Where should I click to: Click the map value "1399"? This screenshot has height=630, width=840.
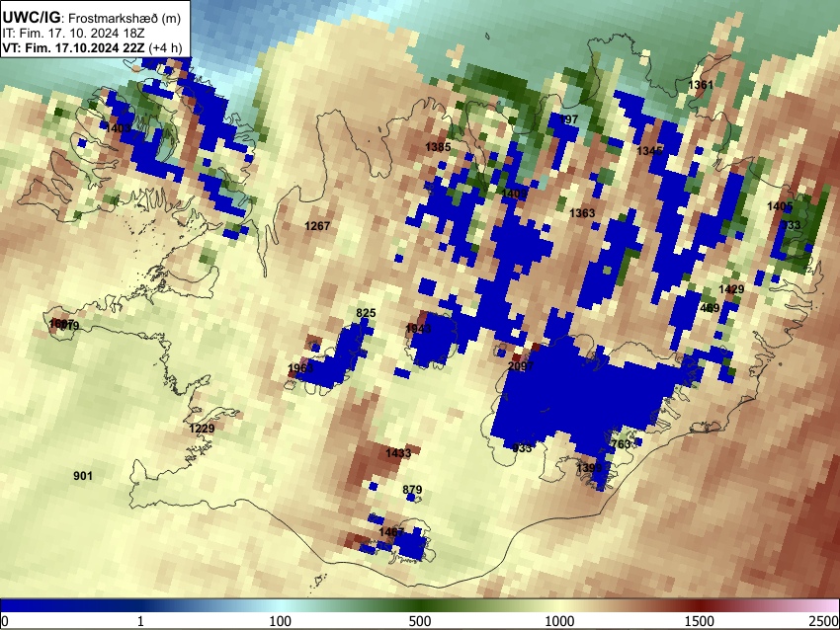click(590, 468)
